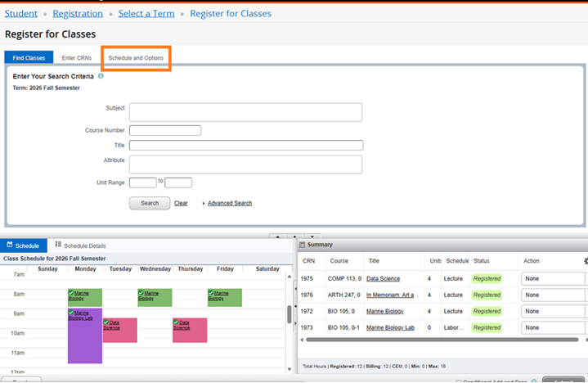Open Marine Biology title link in Summary
The width and height of the screenshot is (588, 383).
click(384, 311)
